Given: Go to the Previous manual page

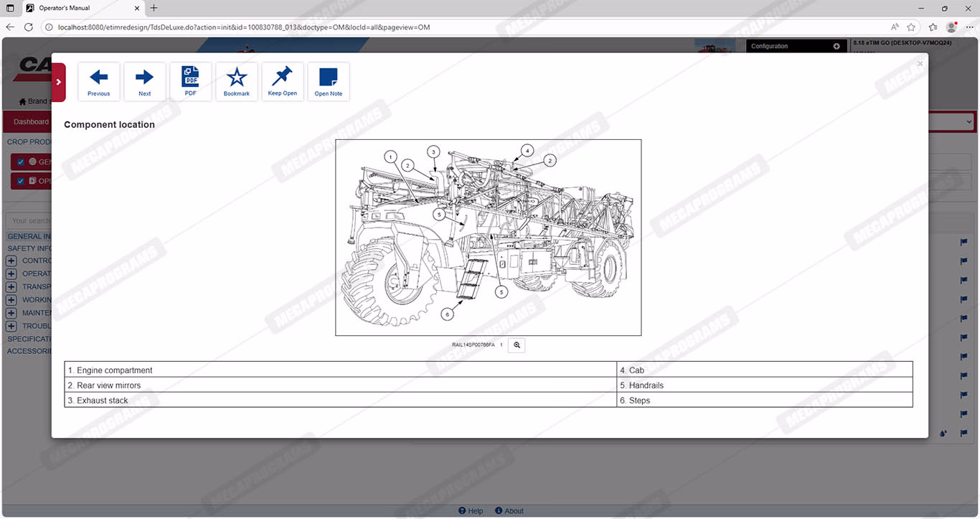Looking at the screenshot, I should click(x=99, y=82).
